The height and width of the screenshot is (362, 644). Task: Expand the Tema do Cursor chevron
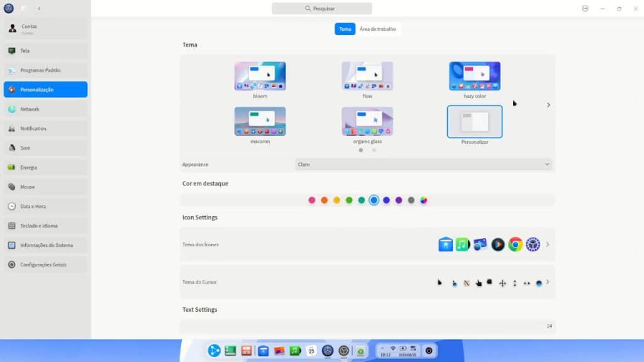(x=547, y=282)
